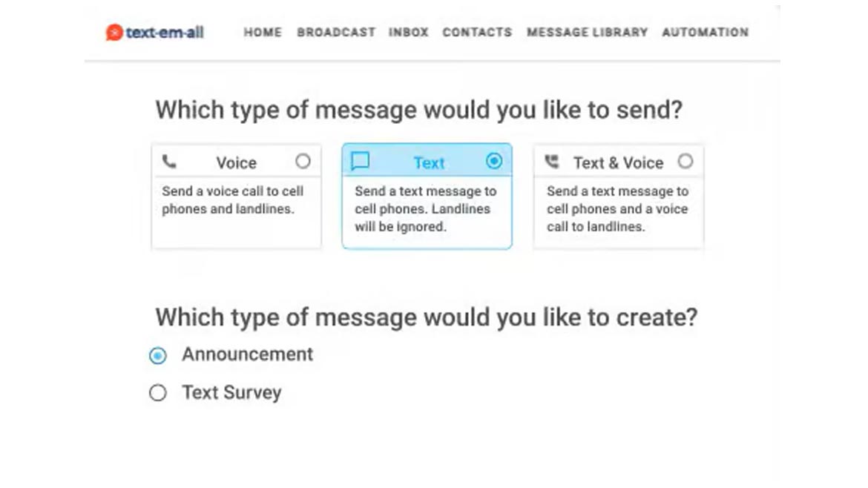
Task: Click the phone-message icon in Text & Voice card
Action: tap(551, 162)
